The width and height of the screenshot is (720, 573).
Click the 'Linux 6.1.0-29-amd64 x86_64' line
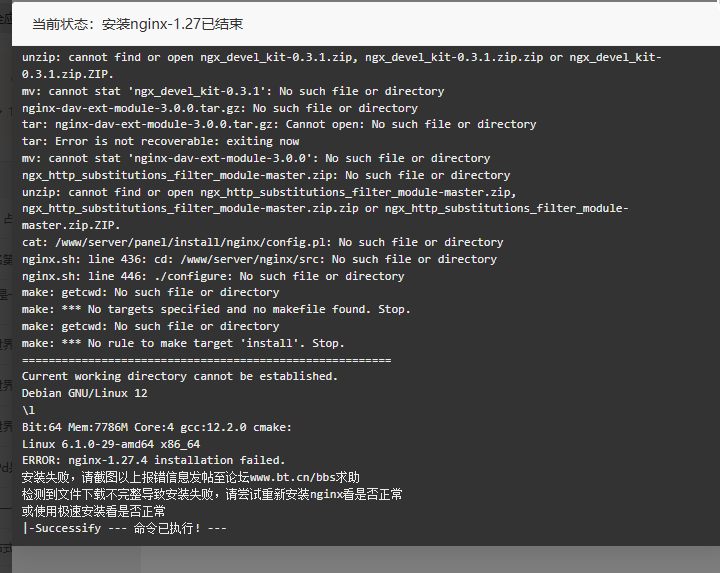coord(111,444)
